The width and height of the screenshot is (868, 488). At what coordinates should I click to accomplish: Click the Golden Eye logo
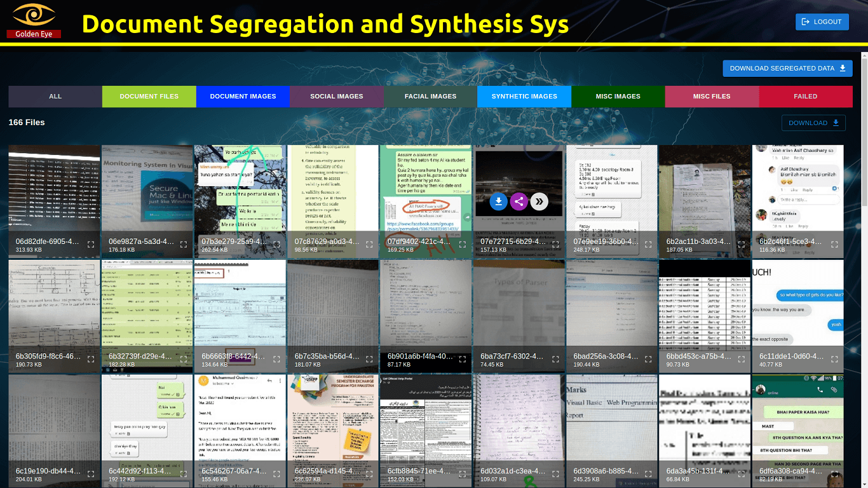click(34, 20)
